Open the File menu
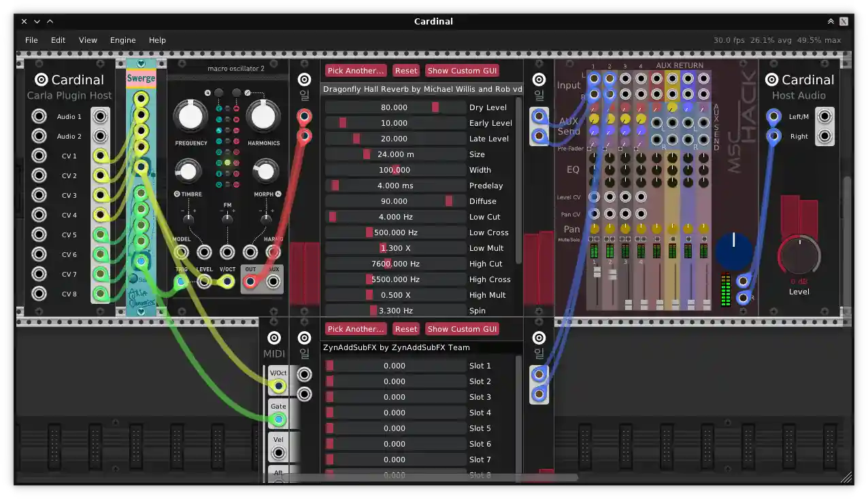Viewport: 868px width, 499px height. pos(31,40)
